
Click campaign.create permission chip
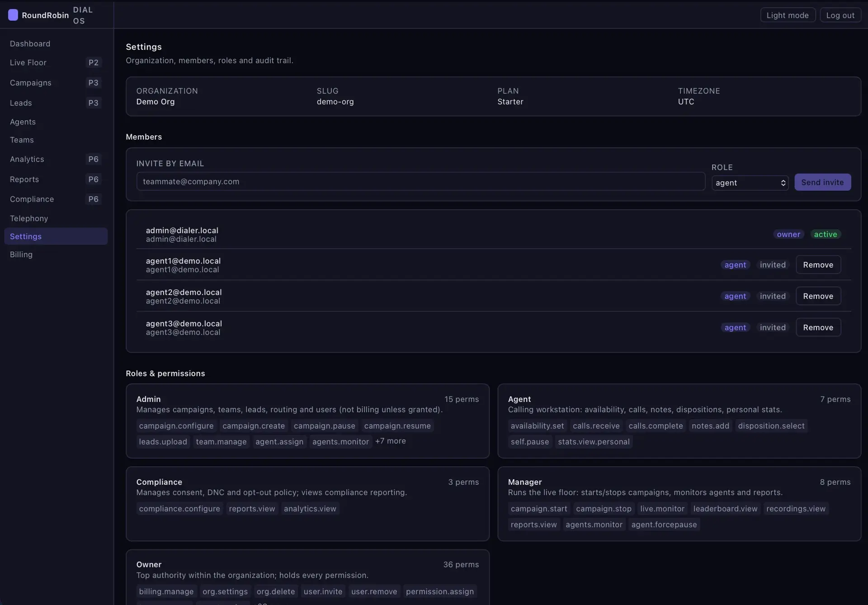254,425
